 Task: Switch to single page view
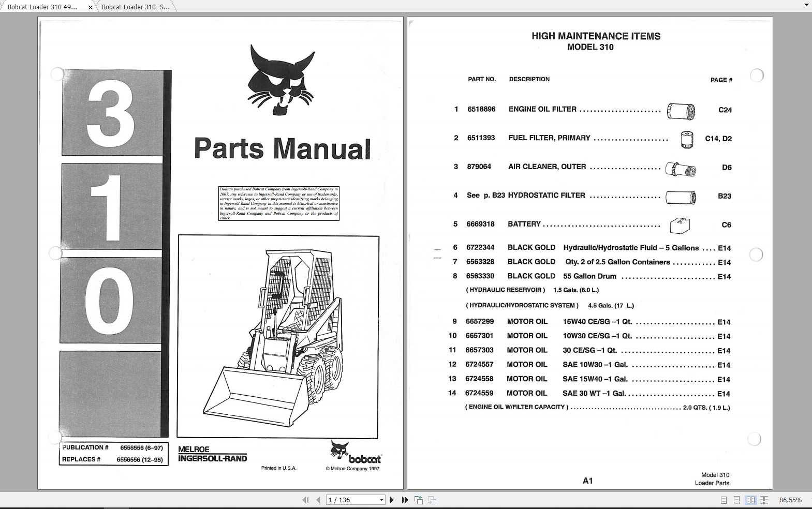tap(724, 500)
